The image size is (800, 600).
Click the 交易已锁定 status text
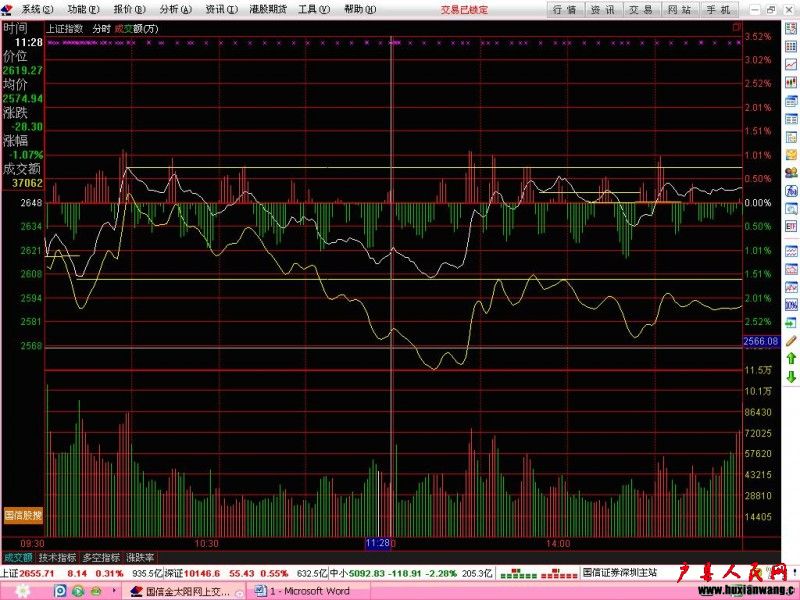pos(464,10)
